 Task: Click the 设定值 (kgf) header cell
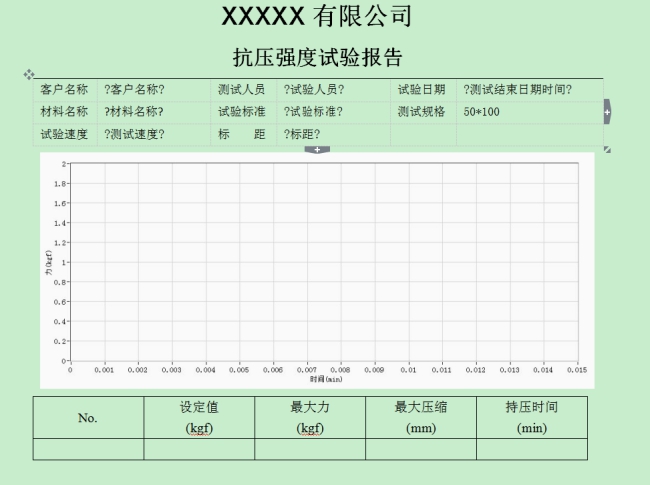pyautogui.click(x=199, y=418)
